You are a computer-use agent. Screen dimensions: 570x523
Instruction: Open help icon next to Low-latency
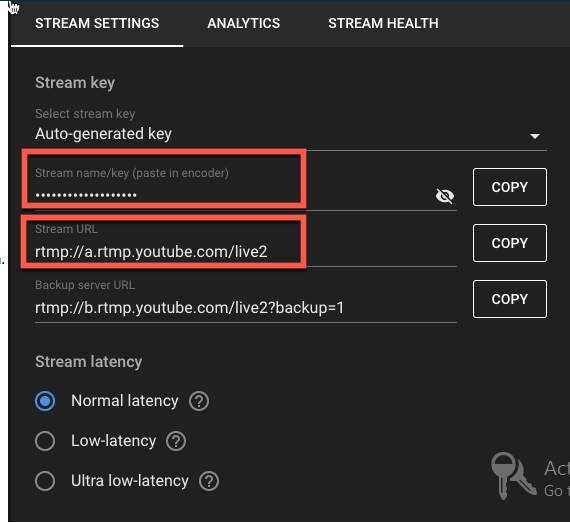(176, 441)
